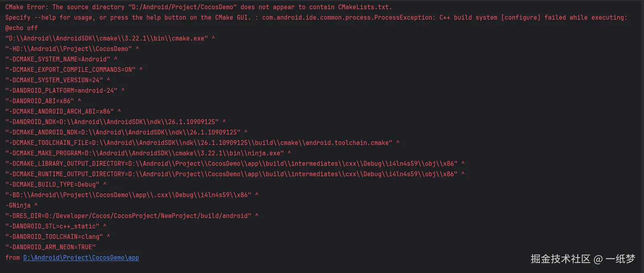Viewport: 644px width, 273px height.
Task: Click the CMake Error source directory line
Action: click(x=198, y=7)
